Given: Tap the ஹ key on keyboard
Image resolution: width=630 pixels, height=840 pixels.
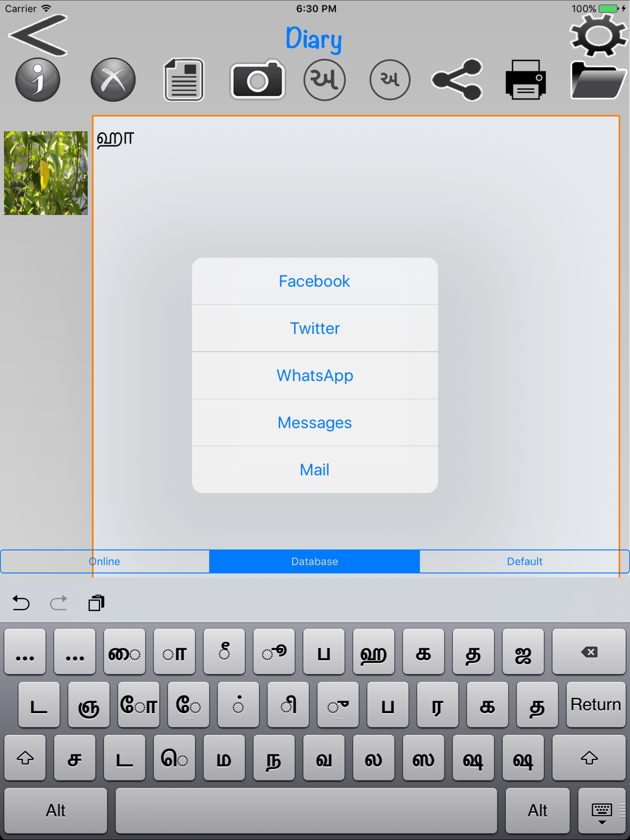Looking at the screenshot, I should click(x=373, y=652).
